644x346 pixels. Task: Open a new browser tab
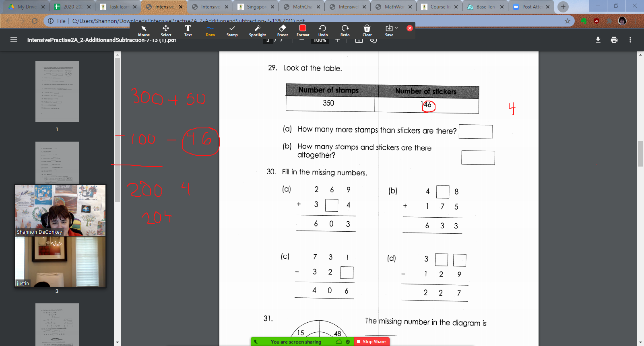tap(563, 7)
